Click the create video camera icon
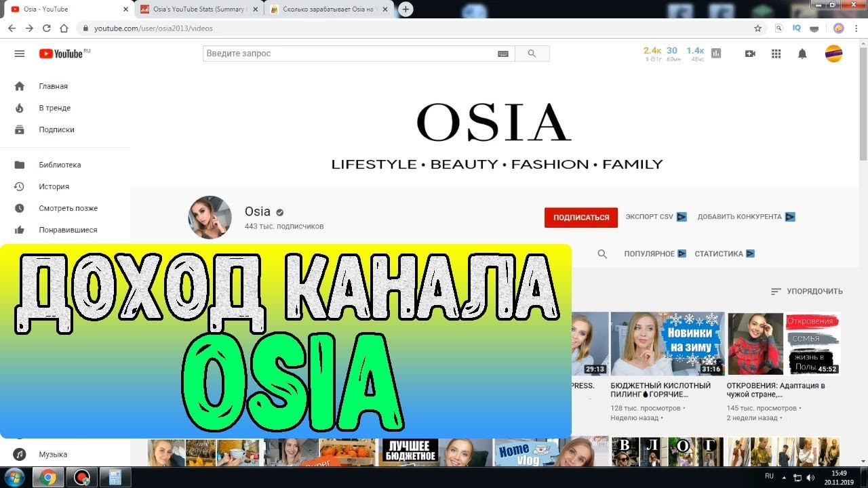This screenshot has height=488, width=868. [x=750, y=54]
